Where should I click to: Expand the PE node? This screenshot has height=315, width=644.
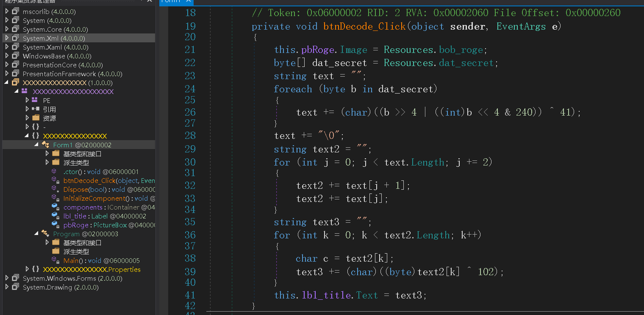pyautogui.click(x=27, y=100)
